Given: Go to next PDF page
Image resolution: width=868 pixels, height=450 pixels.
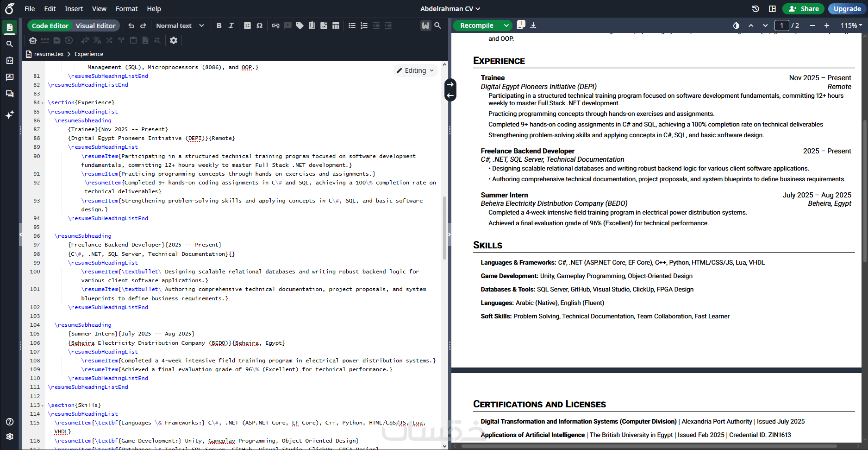Looking at the screenshot, I should coord(765,25).
